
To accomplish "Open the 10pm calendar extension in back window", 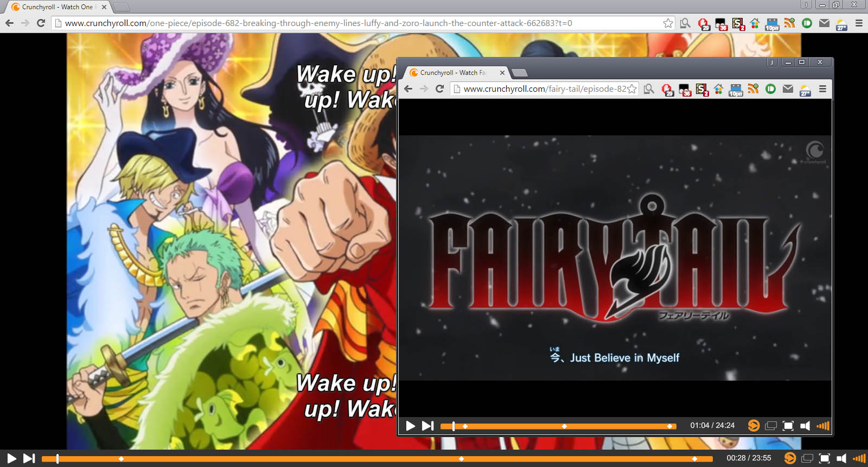I will (x=772, y=23).
